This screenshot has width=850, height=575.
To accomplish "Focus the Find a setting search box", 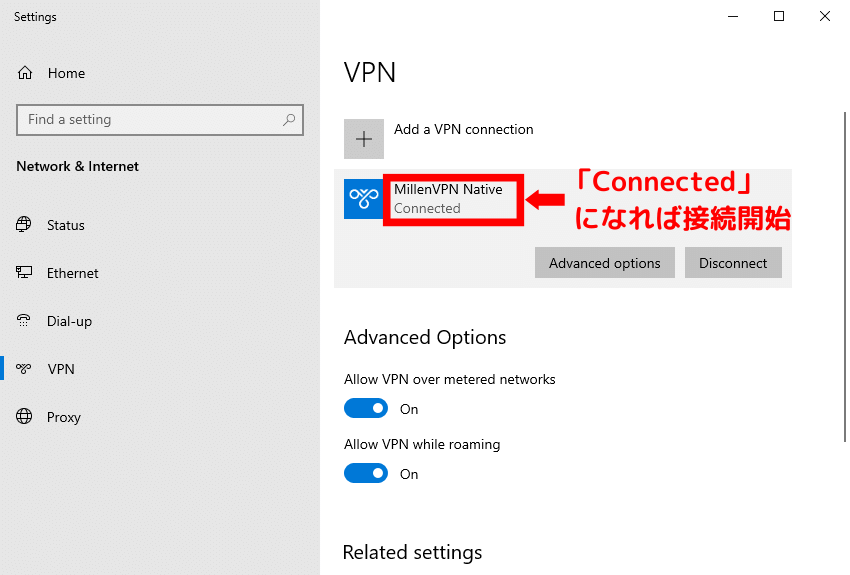I will click(x=148, y=120).
